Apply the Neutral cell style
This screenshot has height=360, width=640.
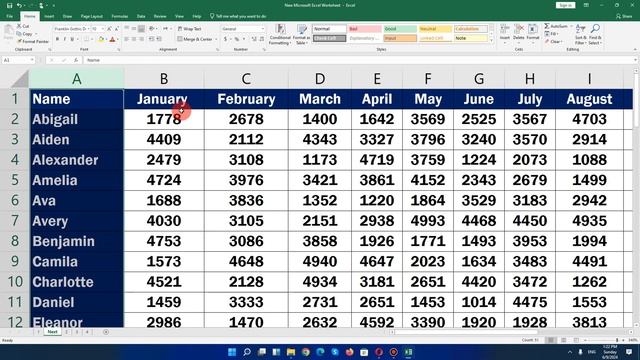(435, 29)
